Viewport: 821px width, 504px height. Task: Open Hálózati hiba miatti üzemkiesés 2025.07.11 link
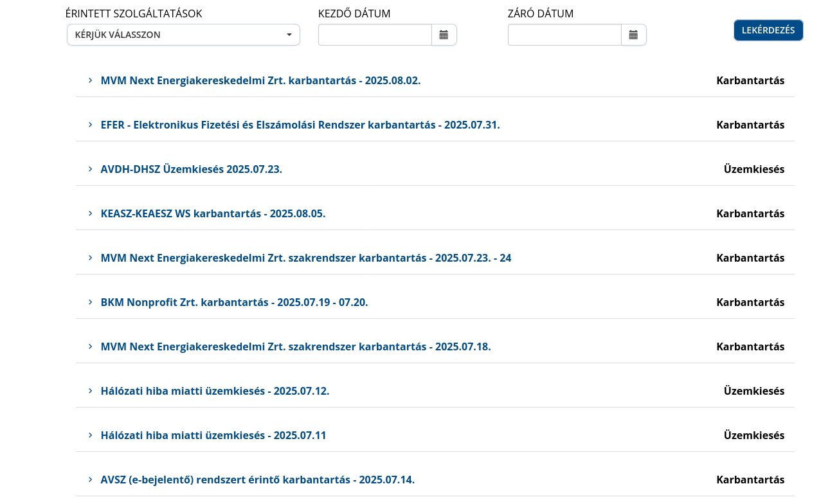[213, 435]
